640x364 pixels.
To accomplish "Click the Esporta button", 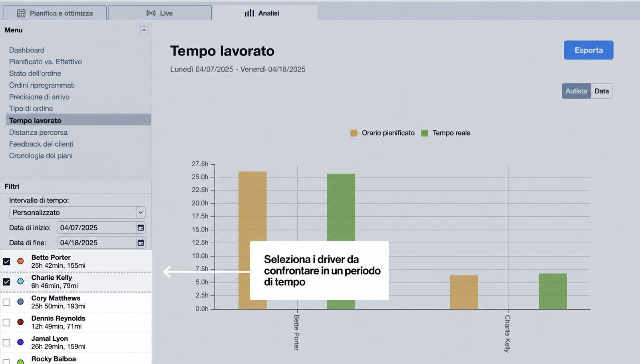I will tap(588, 50).
